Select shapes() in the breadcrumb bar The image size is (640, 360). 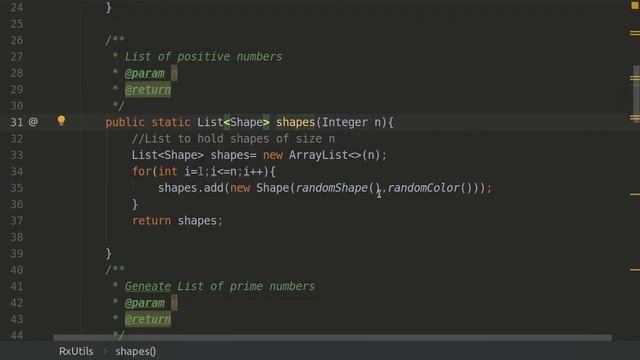pyautogui.click(x=136, y=351)
